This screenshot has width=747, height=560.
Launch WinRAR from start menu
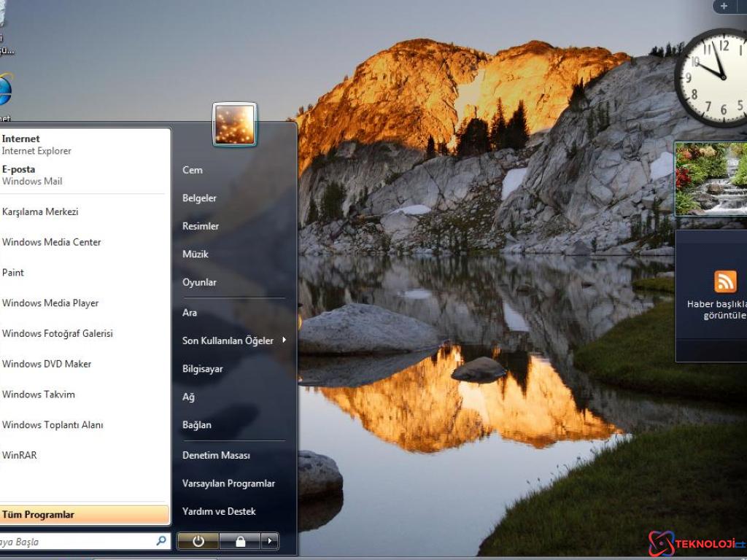coord(20,455)
